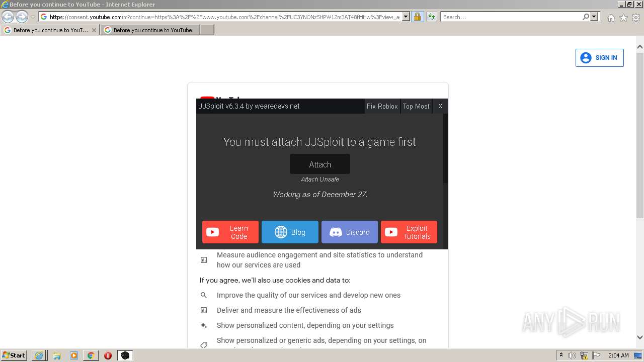Screen dimensions: 644x362
Task: Close the JJSploit window with X
Action: (x=440, y=106)
